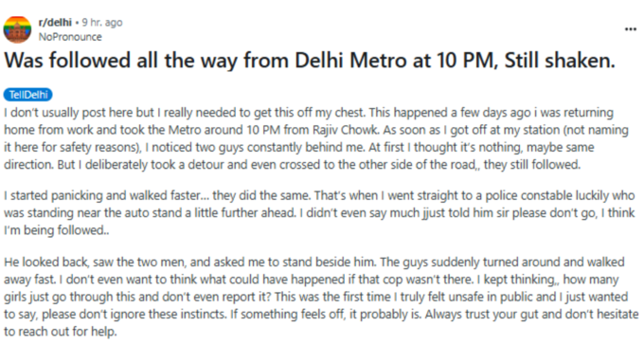The image size is (644, 363).
Task: Click the '9 hr. ago' post timestamp
Action: [x=102, y=22]
